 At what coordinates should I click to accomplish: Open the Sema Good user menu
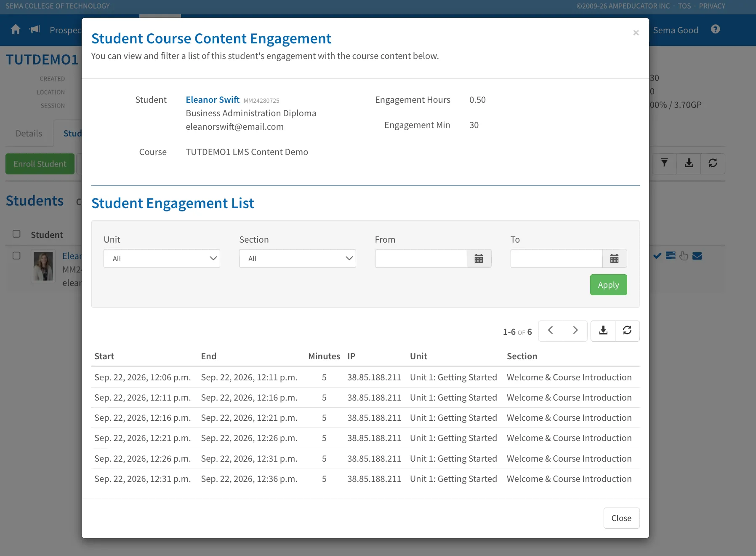(x=676, y=30)
